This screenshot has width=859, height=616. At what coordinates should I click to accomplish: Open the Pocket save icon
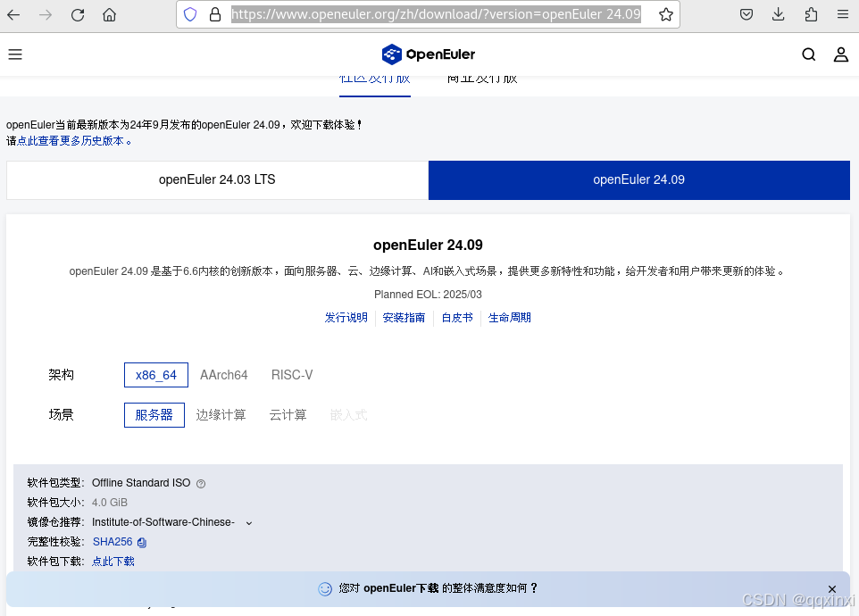coord(746,14)
